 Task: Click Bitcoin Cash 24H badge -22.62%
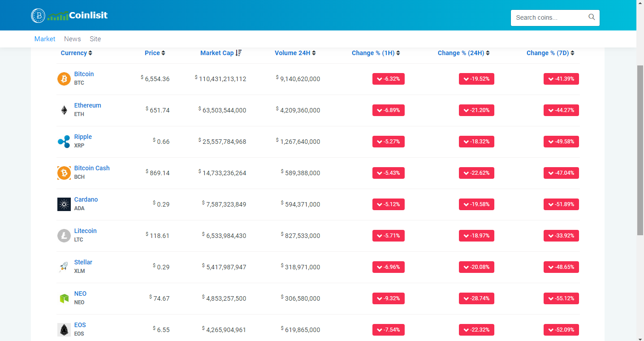[476, 173]
